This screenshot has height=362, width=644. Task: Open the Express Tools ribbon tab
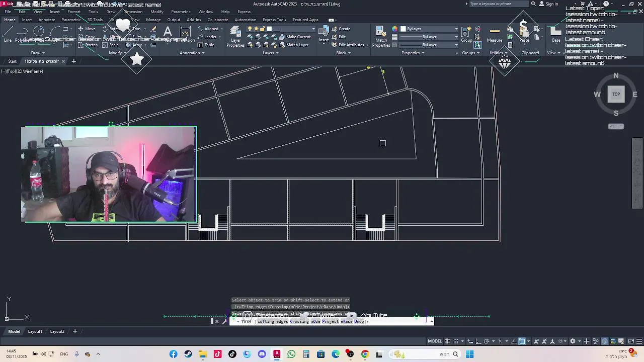(274, 20)
